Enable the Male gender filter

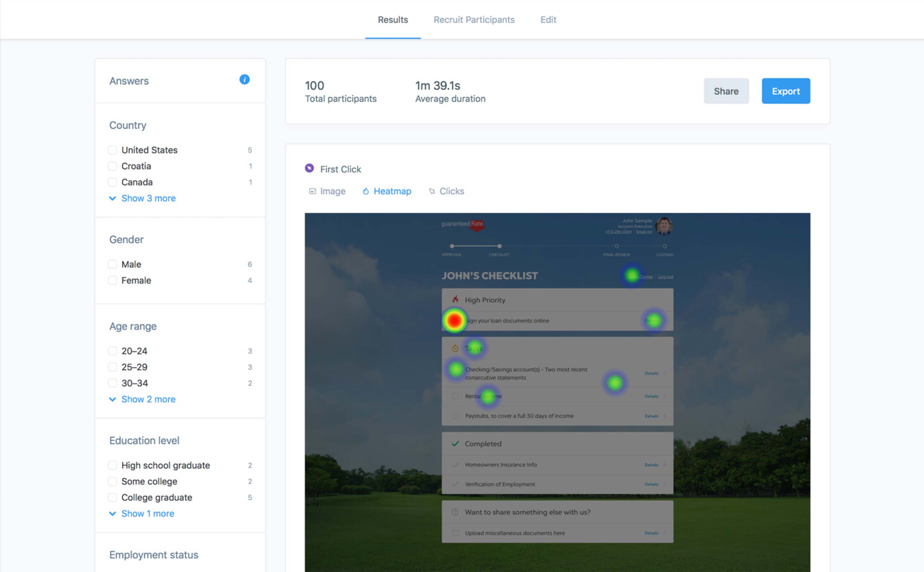113,264
